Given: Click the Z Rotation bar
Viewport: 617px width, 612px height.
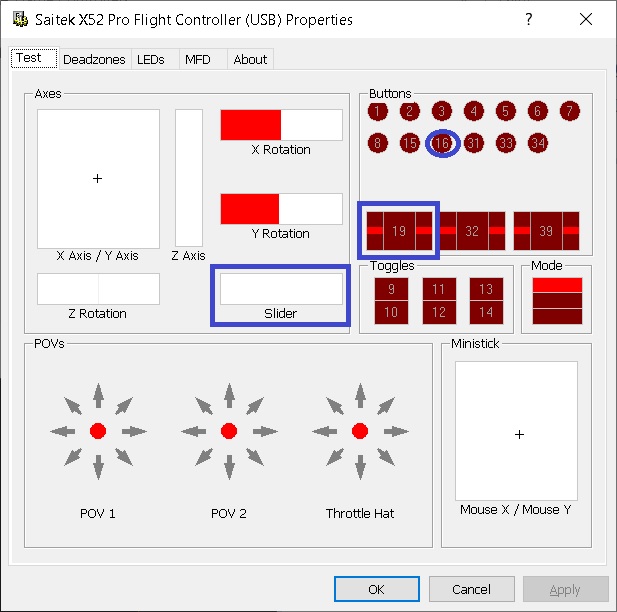Looking at the screenshot, I should tap(98, 289).
